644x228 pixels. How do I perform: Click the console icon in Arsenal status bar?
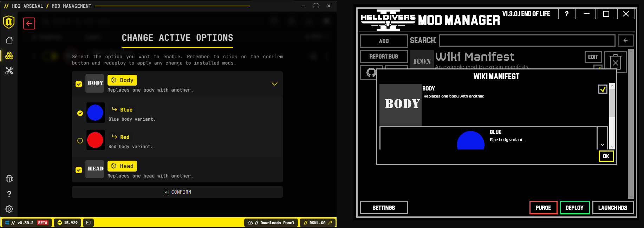[88, 223]
